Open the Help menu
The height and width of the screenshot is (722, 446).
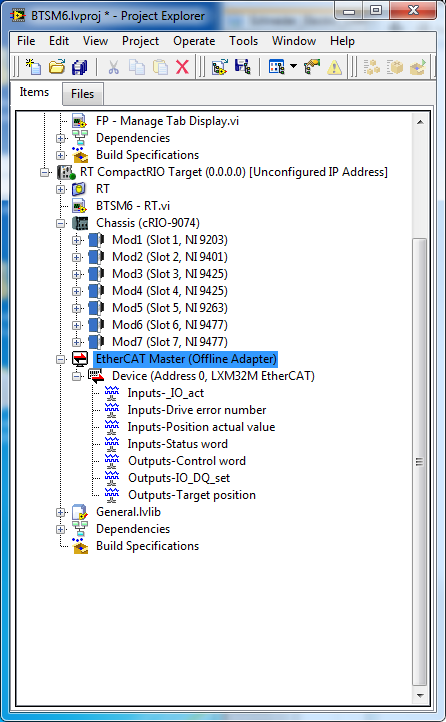click(x=342, y=41)
